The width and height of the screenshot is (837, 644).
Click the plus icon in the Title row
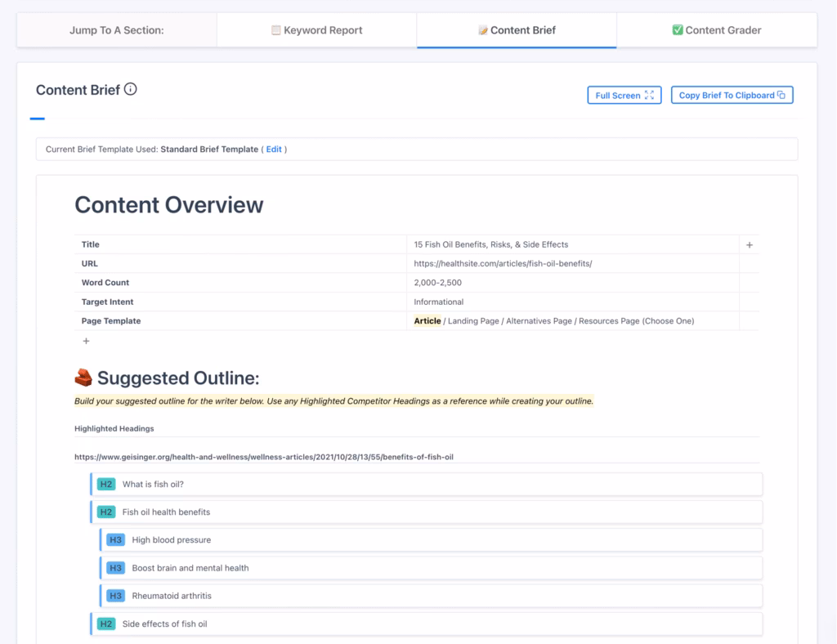tap(750, 245)
